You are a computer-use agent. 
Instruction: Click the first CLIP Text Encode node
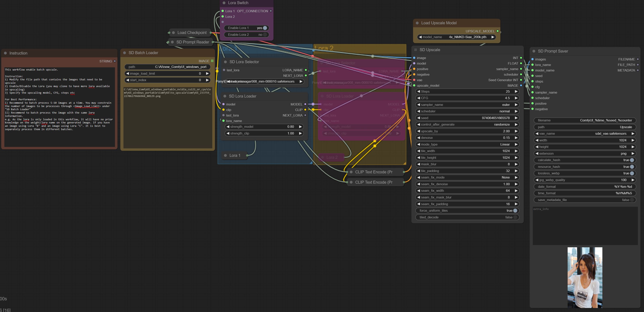[x=374, y=172]
